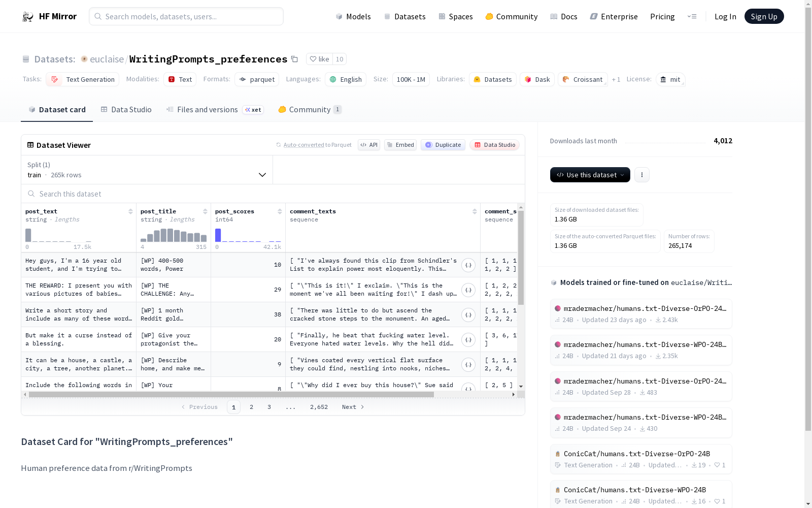
Task: Click the HF Mirror logo
Action: (49, 16)
